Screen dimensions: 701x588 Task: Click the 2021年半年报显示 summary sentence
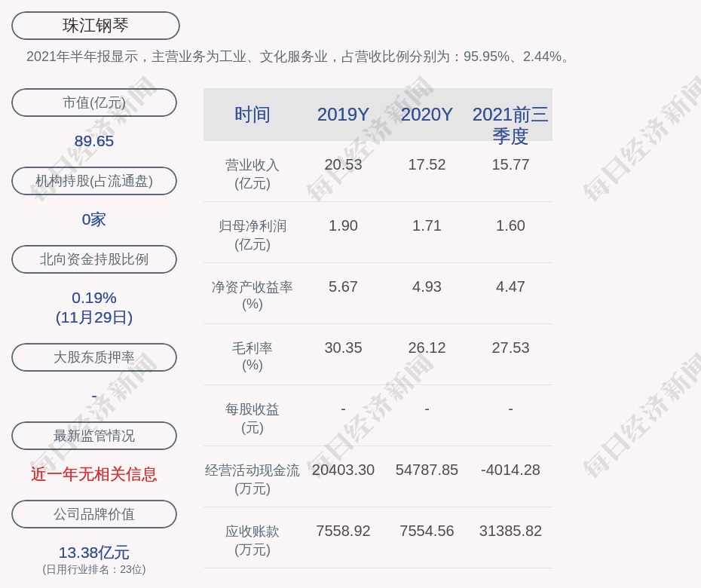pos(298,57)
